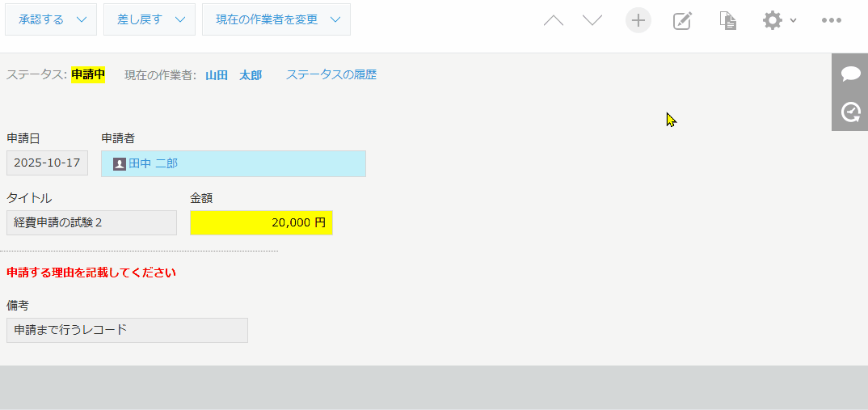Open the comments speech bubble panel
Screen dimensions: 868x410
tap(850, 74)
